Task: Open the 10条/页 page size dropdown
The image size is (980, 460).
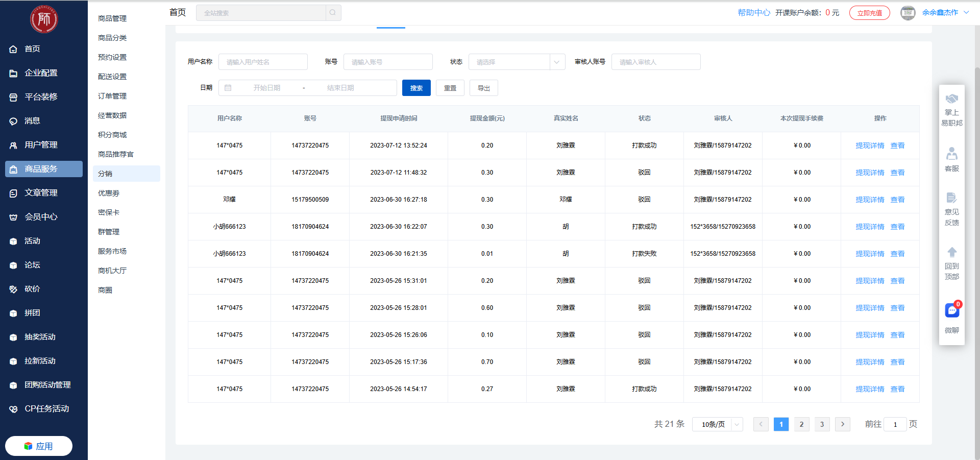Action: [x=717, y=424]
